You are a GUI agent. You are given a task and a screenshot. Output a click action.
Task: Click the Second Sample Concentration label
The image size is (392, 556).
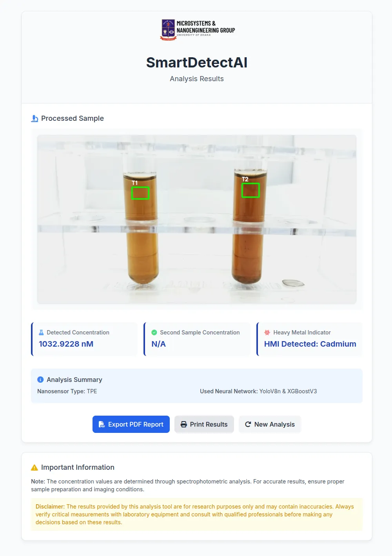(200, 333)
